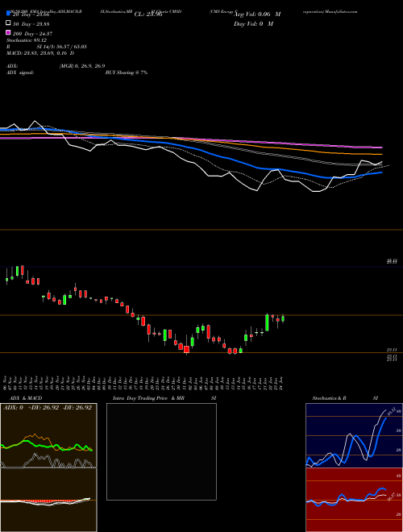Open the blue Stochastics chart panel
The width and height of the screenshot is (403, 532).
click(x=354, y=435)
